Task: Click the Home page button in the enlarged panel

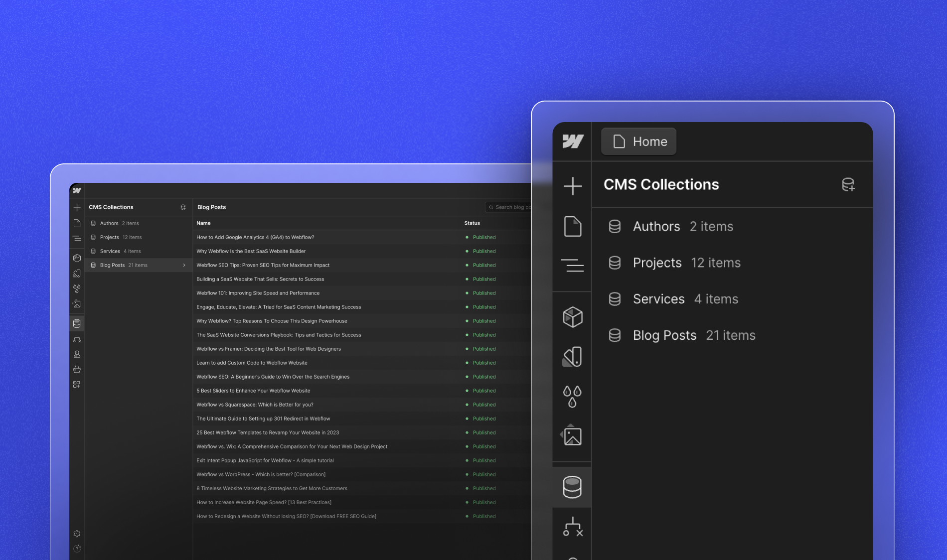Action: 639,141
